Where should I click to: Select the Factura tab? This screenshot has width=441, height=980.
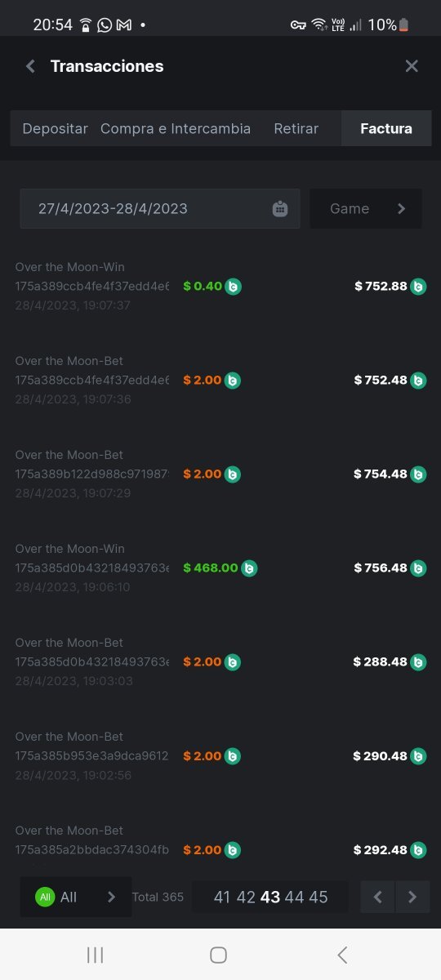click(386, 129)
